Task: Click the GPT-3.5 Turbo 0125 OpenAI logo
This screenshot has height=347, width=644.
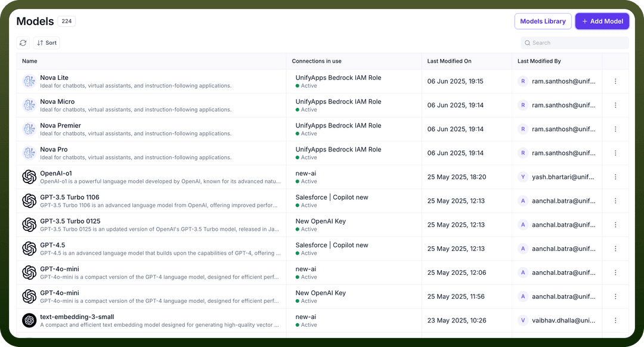Action: (x=29, y=225)
